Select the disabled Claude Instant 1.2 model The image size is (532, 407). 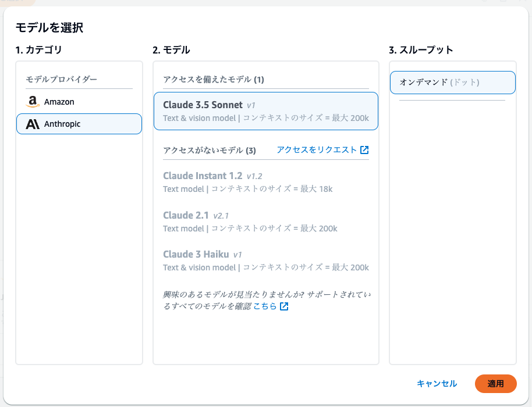click(266, 182)
